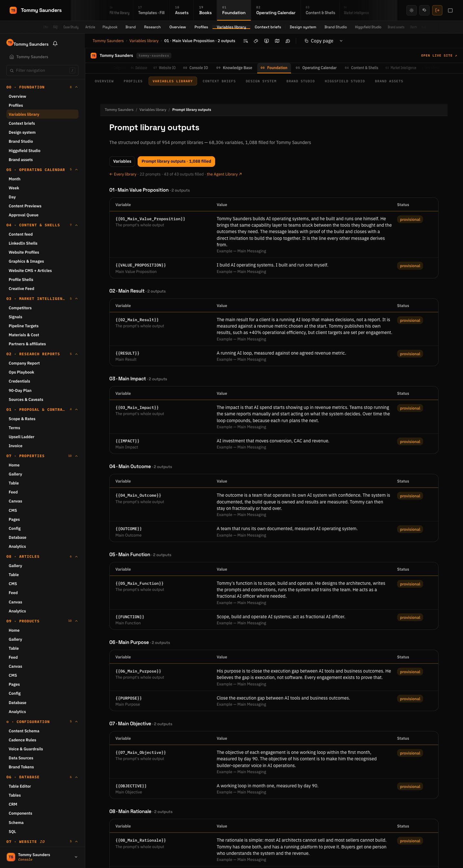Click the ticket tag icon in page toolbar

[256, 41]
